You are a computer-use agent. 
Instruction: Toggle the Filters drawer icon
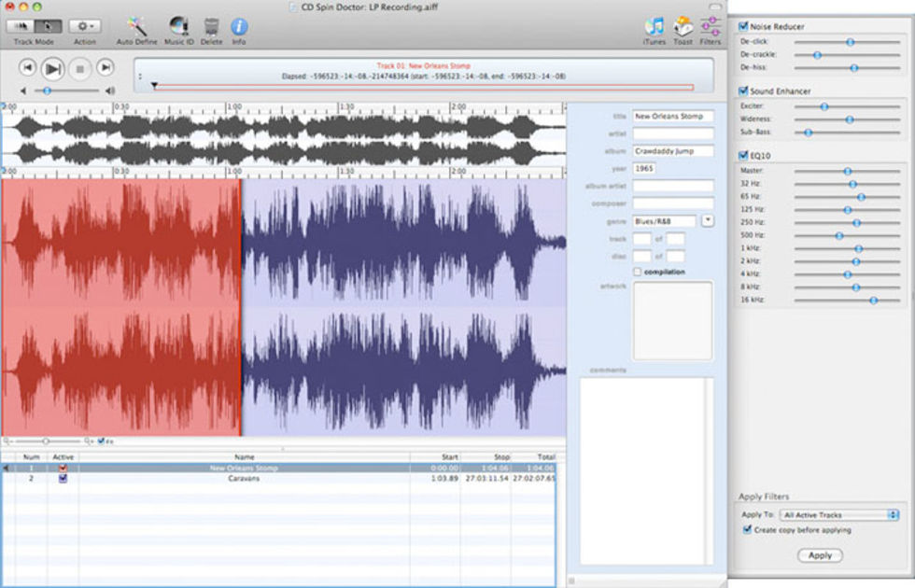(x=711, y=25)
